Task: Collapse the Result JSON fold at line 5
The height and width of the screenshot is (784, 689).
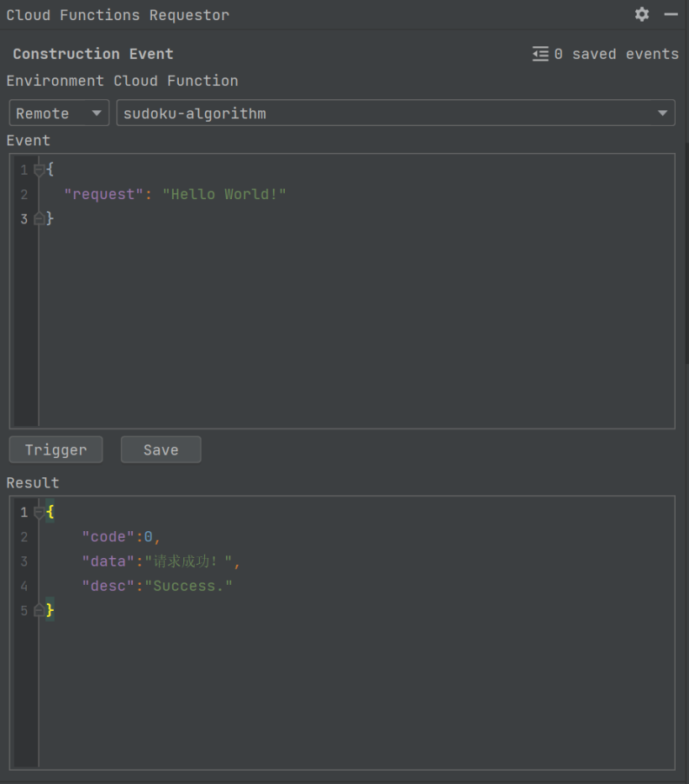Action: 39,610
